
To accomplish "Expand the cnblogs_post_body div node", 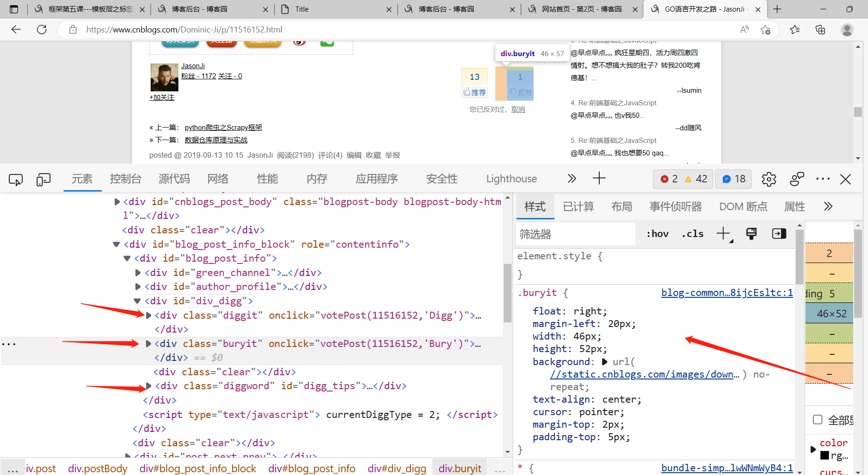I will pos(117,202).
